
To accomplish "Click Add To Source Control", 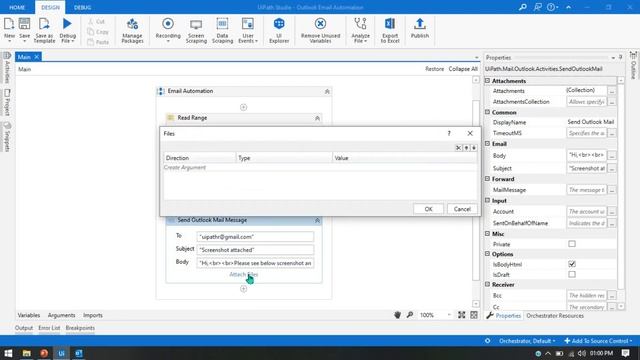I will [598, 341].
